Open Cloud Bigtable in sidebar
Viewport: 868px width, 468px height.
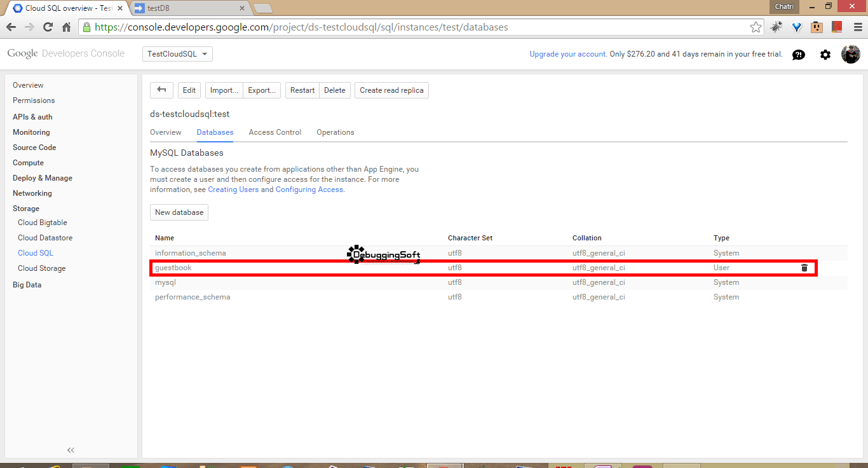pos(43,223)
